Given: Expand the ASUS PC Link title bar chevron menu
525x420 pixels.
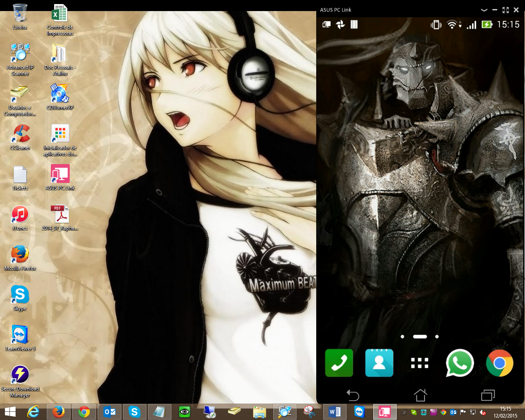Looking at the screenshot, I should point(484,10).
